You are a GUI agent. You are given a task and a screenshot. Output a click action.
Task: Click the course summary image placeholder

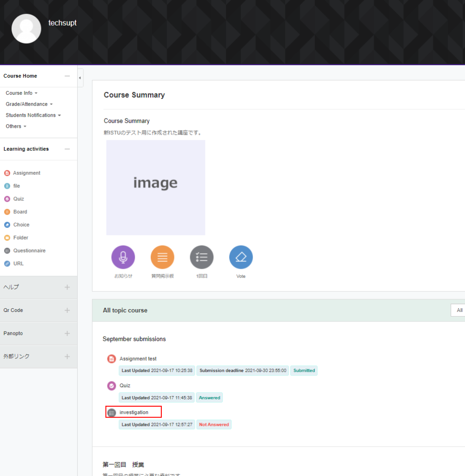[155, 188]
